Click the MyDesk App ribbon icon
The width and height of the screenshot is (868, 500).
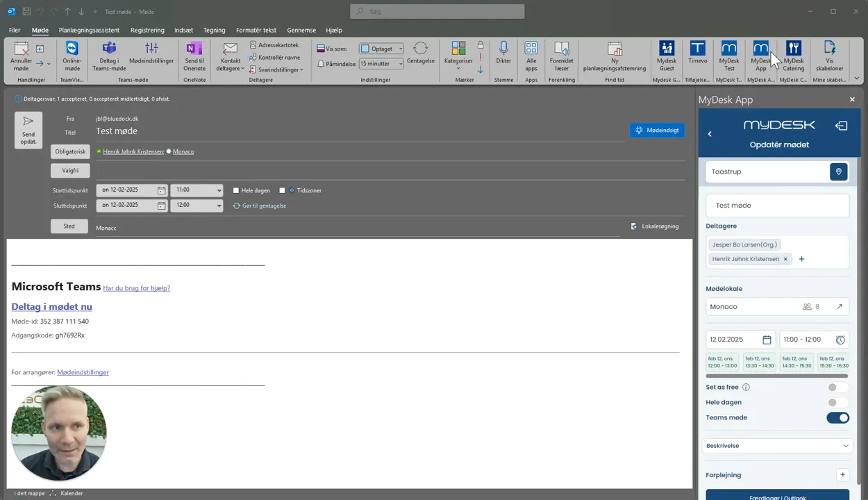tap(761, 48)
